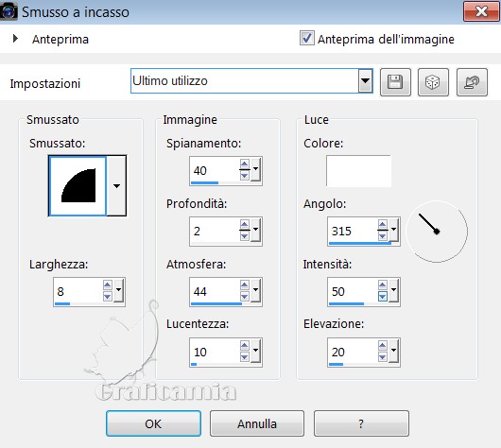This screenshot has height=448, width=501.
Task: Open the Smussato bevel shape dropdown
Action: pyautogui.click(x=116, y=185)
